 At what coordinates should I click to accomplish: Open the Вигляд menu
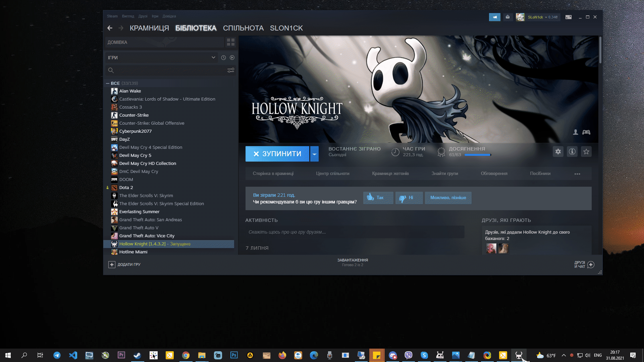click(128, 16)
